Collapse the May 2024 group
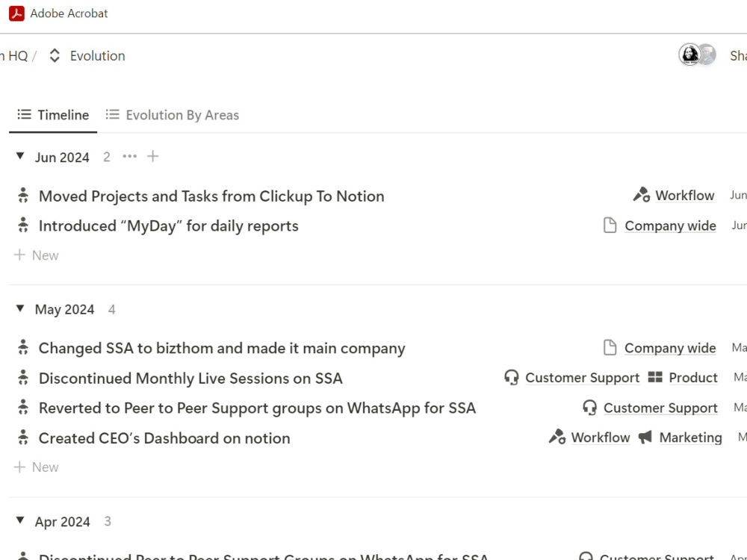Image resolution: width=747 pixels, height=560 pixels. click(20, 308)
